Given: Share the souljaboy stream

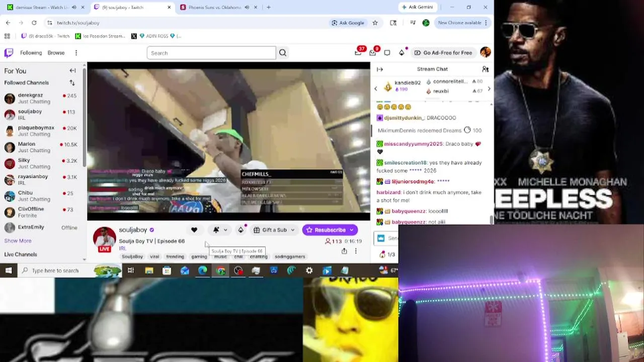Looking at the screenshot, I should (344, 251).
